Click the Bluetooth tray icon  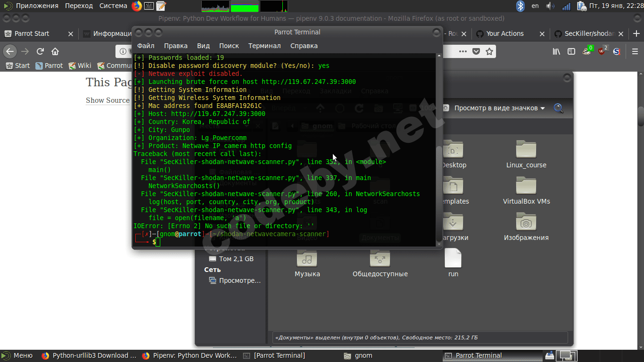(520, 6)
